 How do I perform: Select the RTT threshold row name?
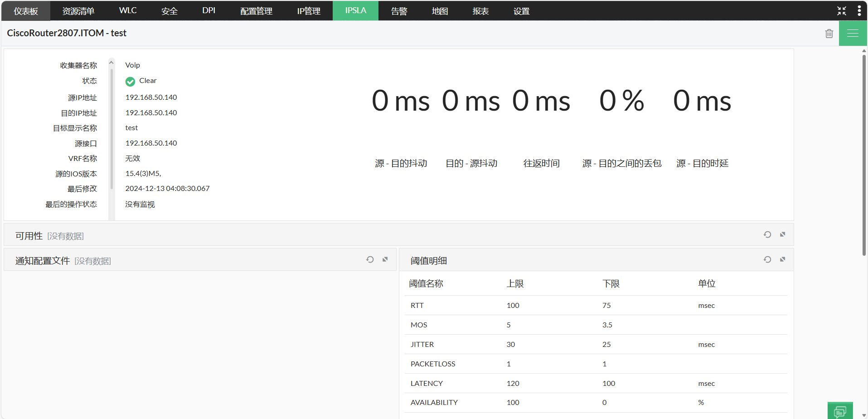point(417,306)
